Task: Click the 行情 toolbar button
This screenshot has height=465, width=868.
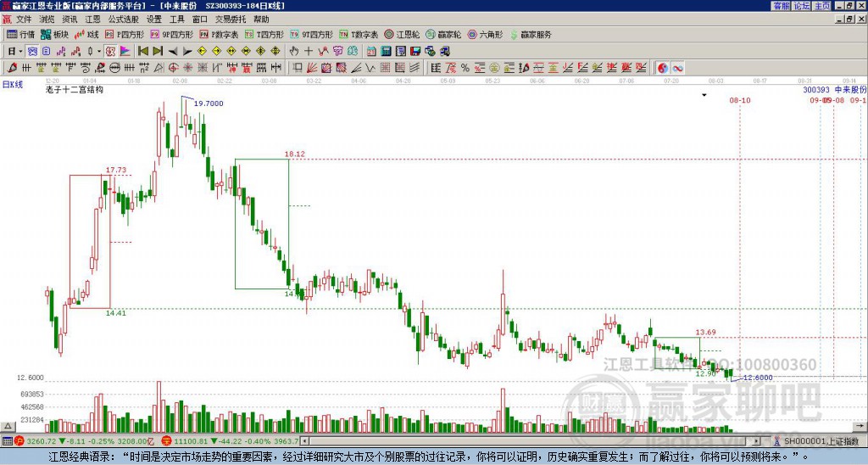Action: (x=21, y=34)
